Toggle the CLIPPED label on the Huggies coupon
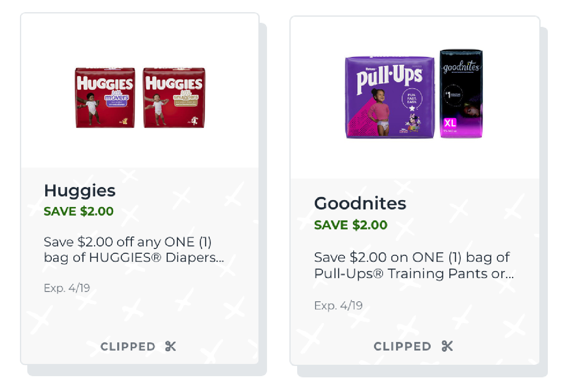567x392 pixels. 128,347
